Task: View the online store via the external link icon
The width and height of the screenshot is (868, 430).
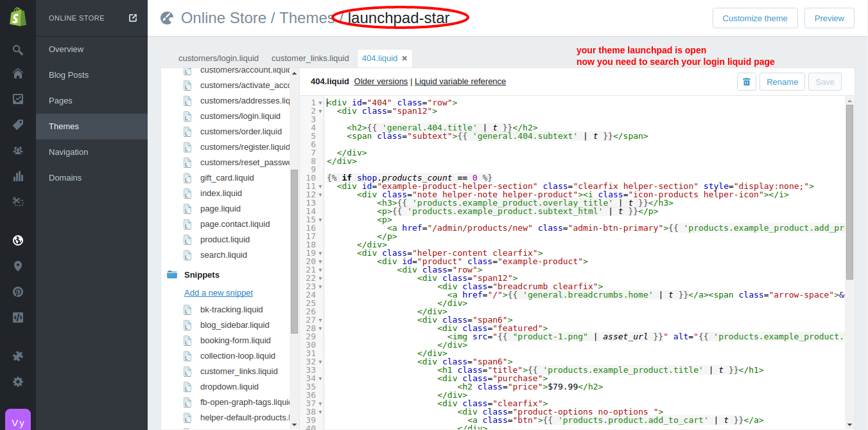Action: pos(133,18)
